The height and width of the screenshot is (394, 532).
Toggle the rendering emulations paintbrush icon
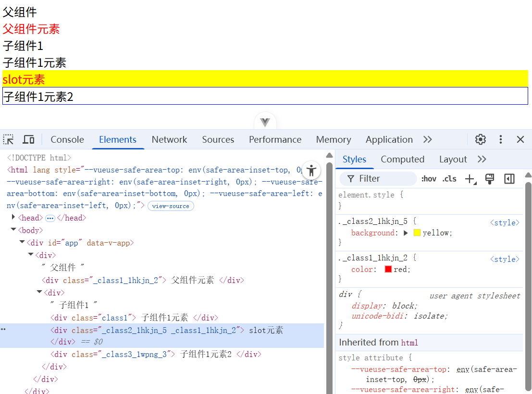[x=490, y=179]
